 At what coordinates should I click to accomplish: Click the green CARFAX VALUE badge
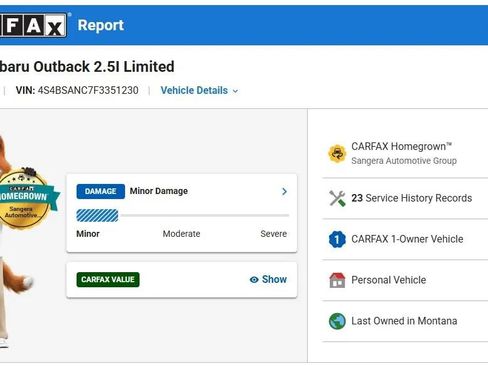tap(108, 279)
